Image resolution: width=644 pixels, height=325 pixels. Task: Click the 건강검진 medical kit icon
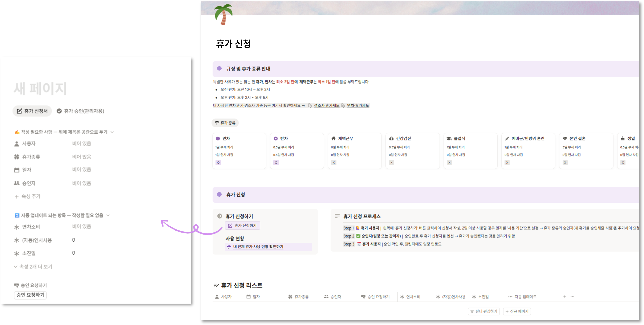coord(392,139)
